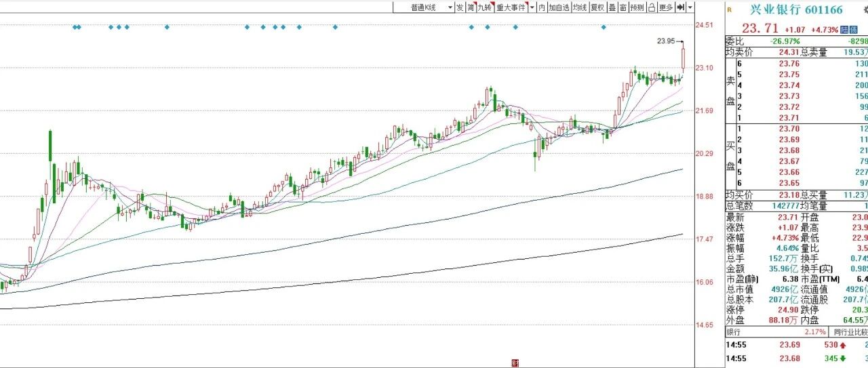Screen dimensions: 868x368
Task: Click the 21.69 price axis label
Action: tap(704, 110)
